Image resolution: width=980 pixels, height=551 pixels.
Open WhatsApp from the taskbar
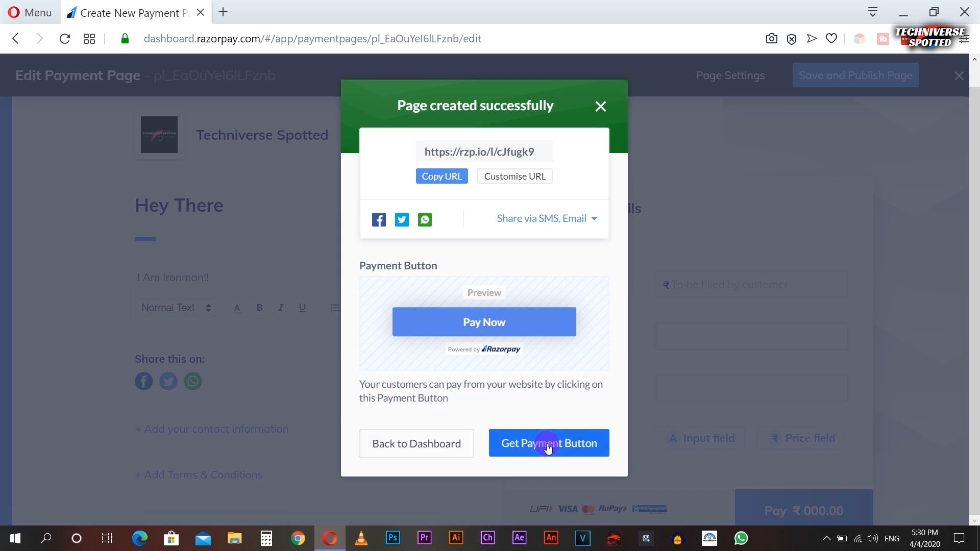pos(741,538)
